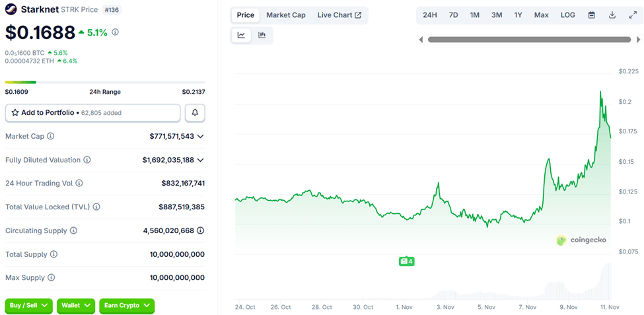Switch to candlestick chart view icon
This screenshot has height=315, width=644.
pyautogui.click(x=262, y=35)
